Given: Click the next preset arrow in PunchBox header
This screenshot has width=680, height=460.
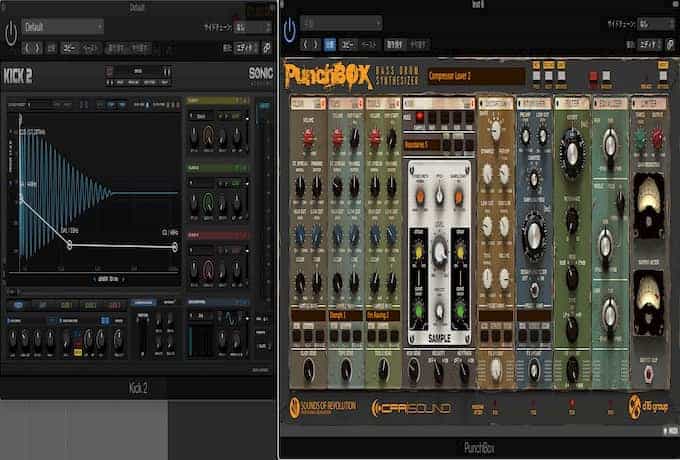Looking at the screenshot, I should [316, 44].
